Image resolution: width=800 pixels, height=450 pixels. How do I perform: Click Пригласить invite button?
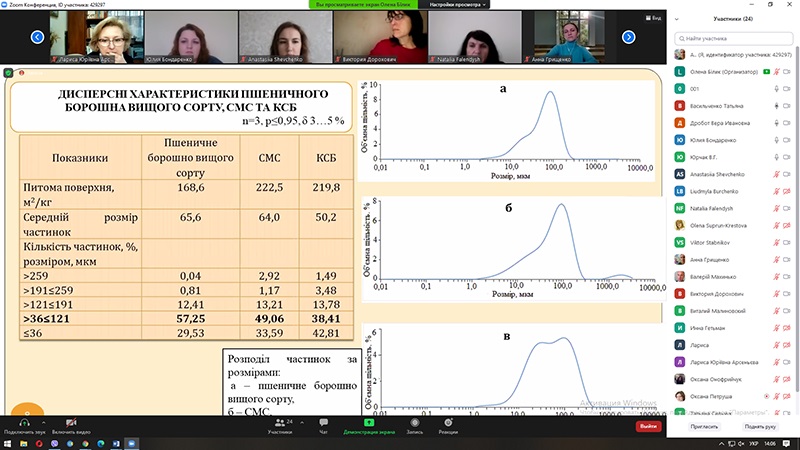pos(704,427)
